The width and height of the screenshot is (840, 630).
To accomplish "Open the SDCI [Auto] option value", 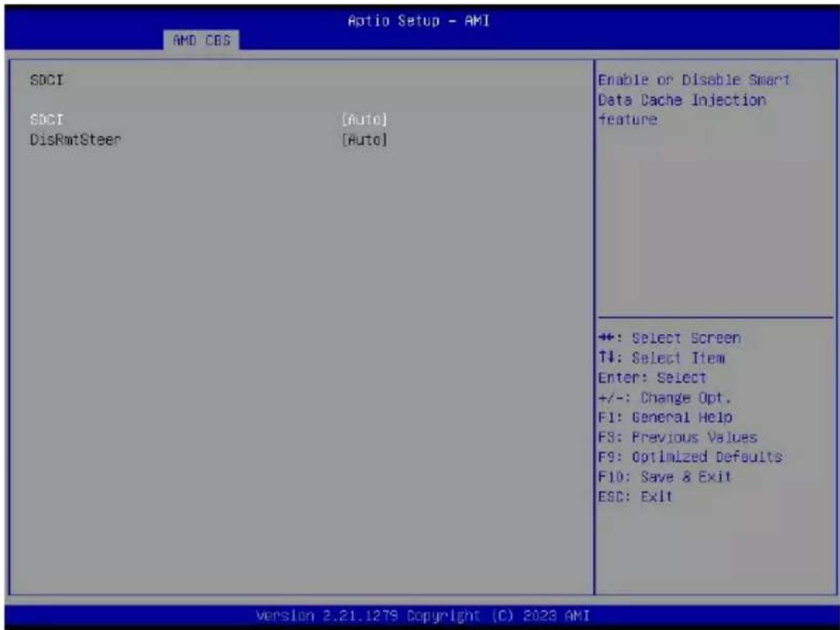I will [x=364, y=119].
